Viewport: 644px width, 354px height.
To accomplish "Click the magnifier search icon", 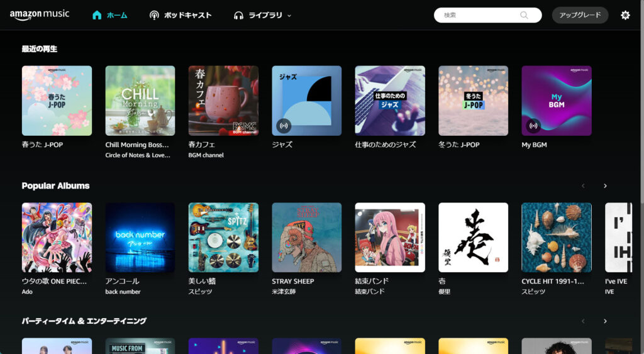I will pyautogui.click(x=524, y=15).
